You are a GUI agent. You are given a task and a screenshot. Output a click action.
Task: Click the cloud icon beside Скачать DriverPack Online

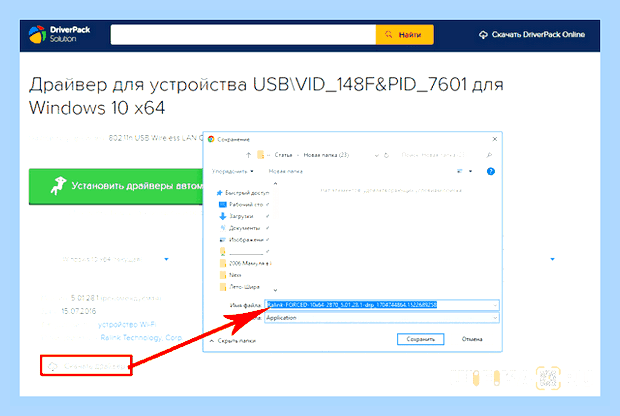pos(483,35)
